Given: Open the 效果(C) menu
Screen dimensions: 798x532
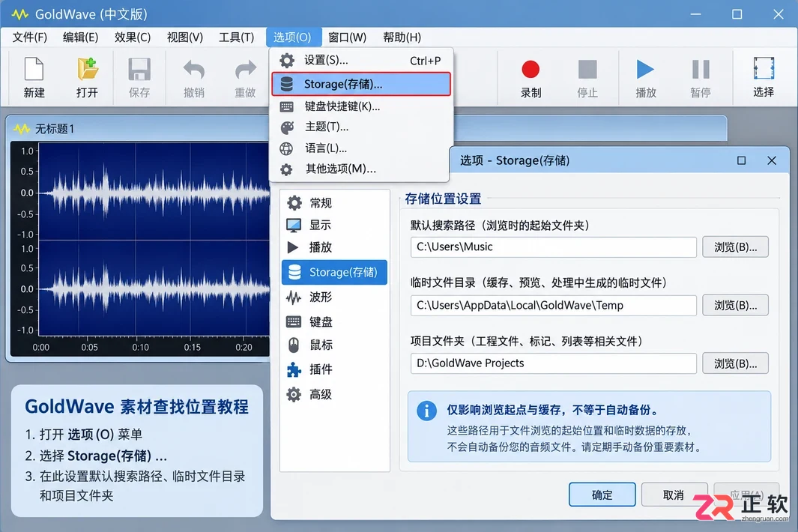Looking at the screenshot, I should 133,37.
